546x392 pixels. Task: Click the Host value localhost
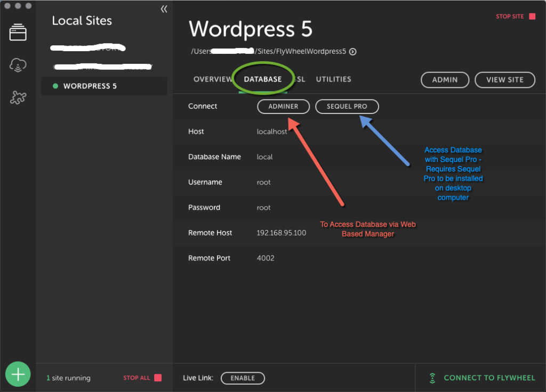272,132
